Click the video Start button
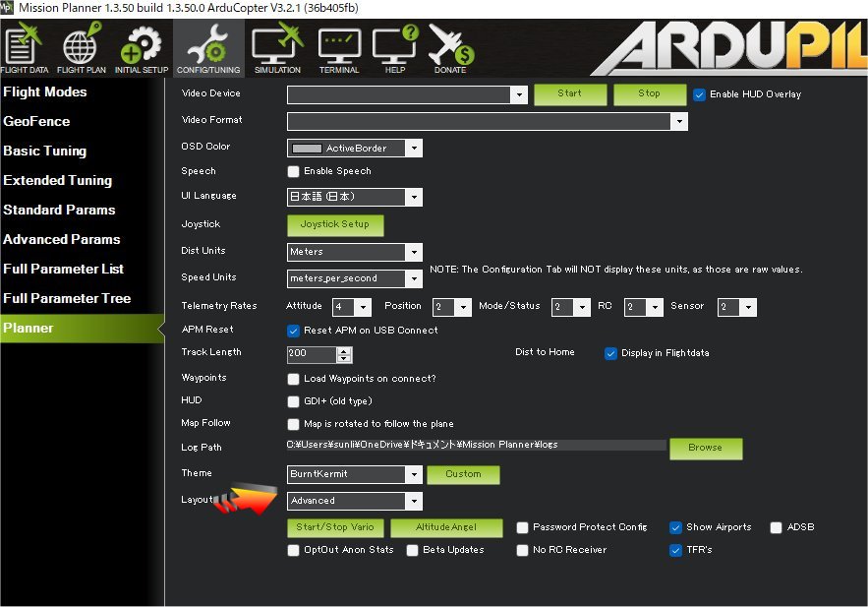The height and width of the screenshot is (607, 868). click(x=570, y=94)
